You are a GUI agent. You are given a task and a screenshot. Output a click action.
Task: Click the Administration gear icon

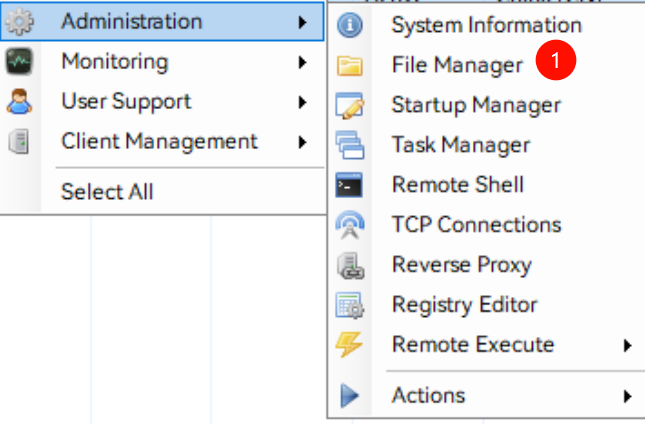[x=20, y=21]
